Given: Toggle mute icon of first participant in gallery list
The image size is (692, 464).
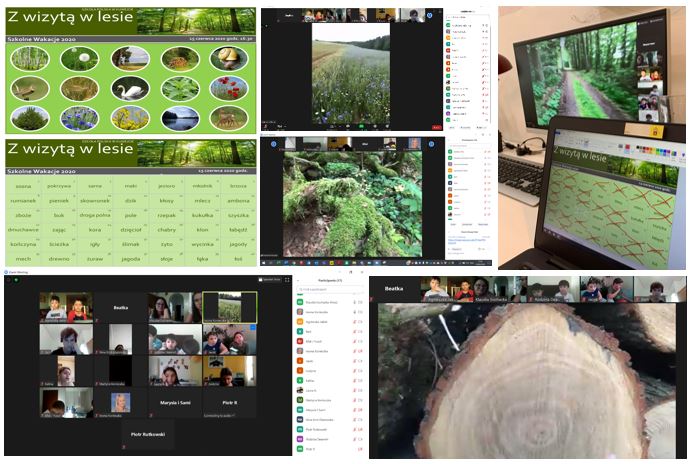Looking at the screenshot, I should point(355,301).
